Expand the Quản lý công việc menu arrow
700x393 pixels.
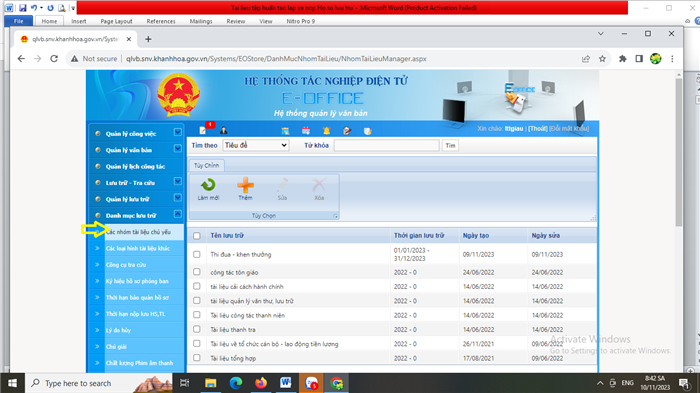click(x=178, y=132)
